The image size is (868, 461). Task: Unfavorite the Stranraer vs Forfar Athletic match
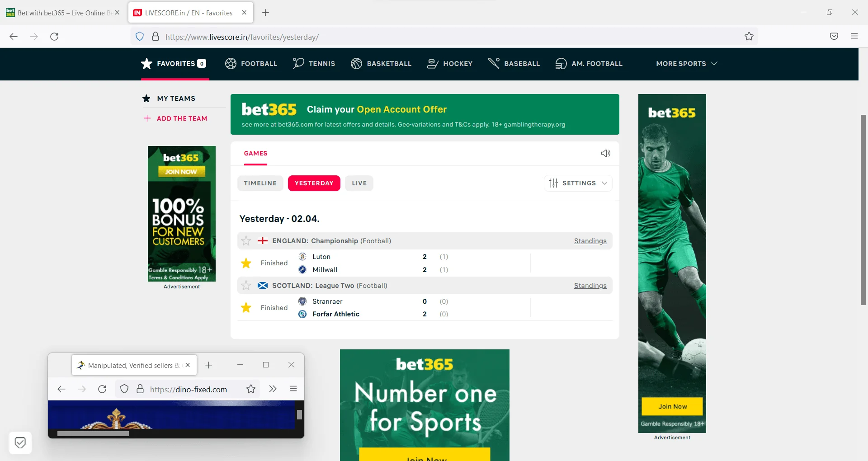coord(246,308)
